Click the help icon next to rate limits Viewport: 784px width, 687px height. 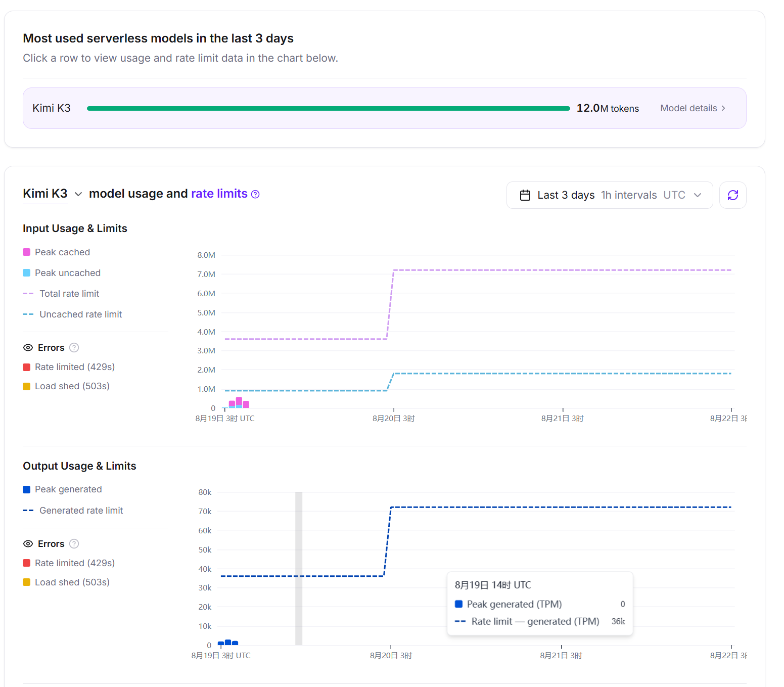(255, 194)
